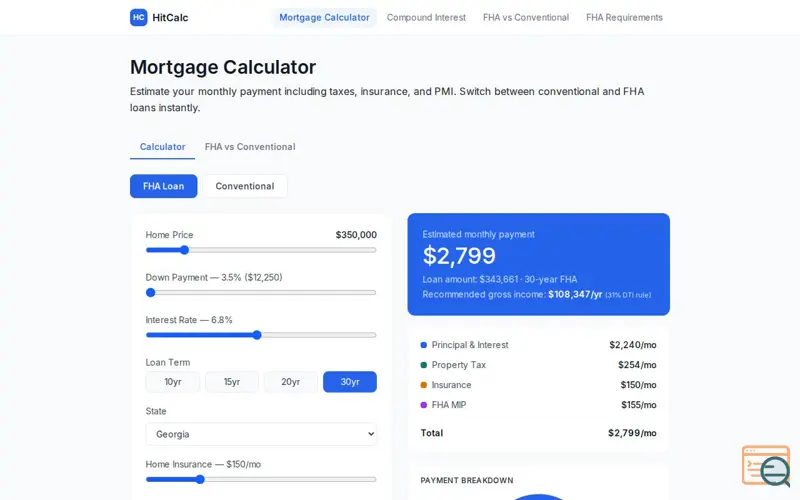Screen dimensions: 800x500
Task: Click the Down Payment slider handle
Action: [x=151, y=292]
